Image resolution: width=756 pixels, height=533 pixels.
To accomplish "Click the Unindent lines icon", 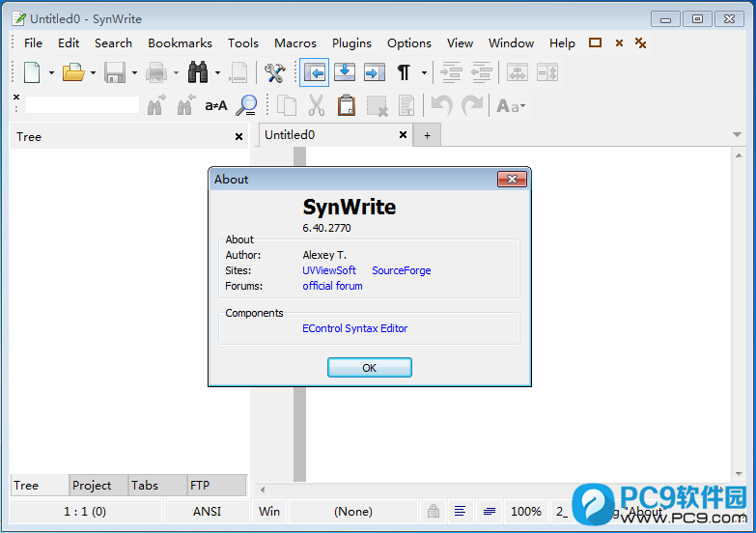I will tap(482, 72).
